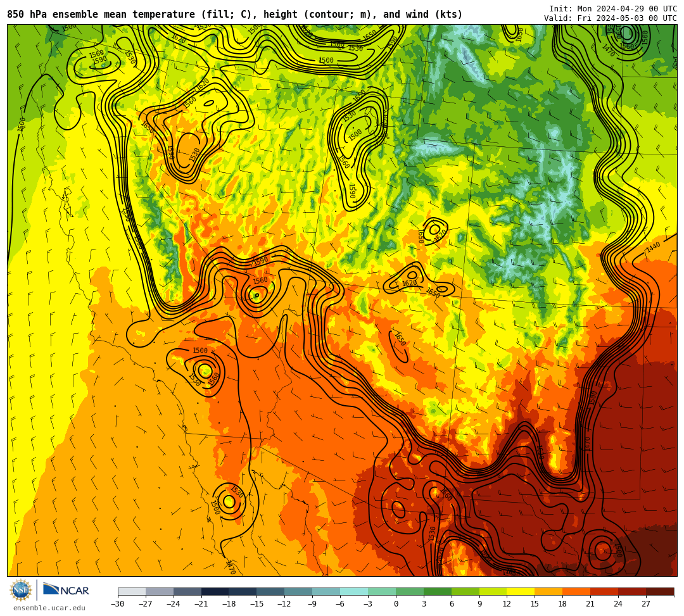684x616 pixels.
Task: Click the colorbar tick label 12
Action: click(507, 604)
